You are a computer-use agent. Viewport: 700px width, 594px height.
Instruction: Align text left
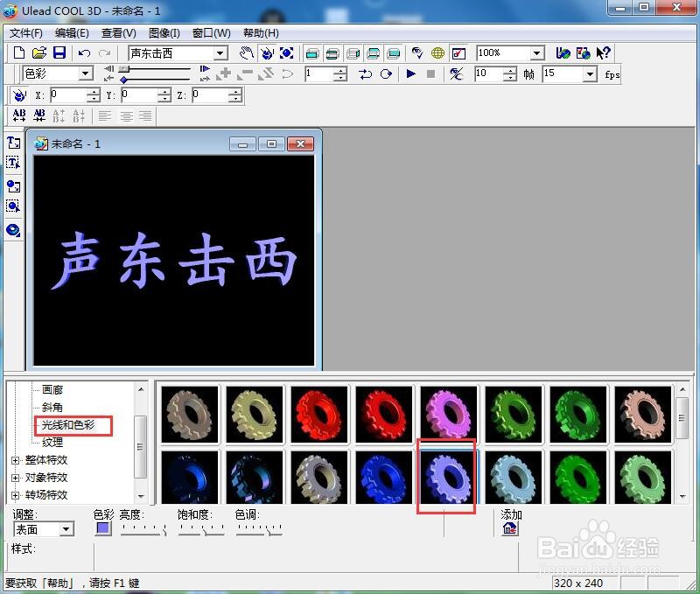coord(105,116)
